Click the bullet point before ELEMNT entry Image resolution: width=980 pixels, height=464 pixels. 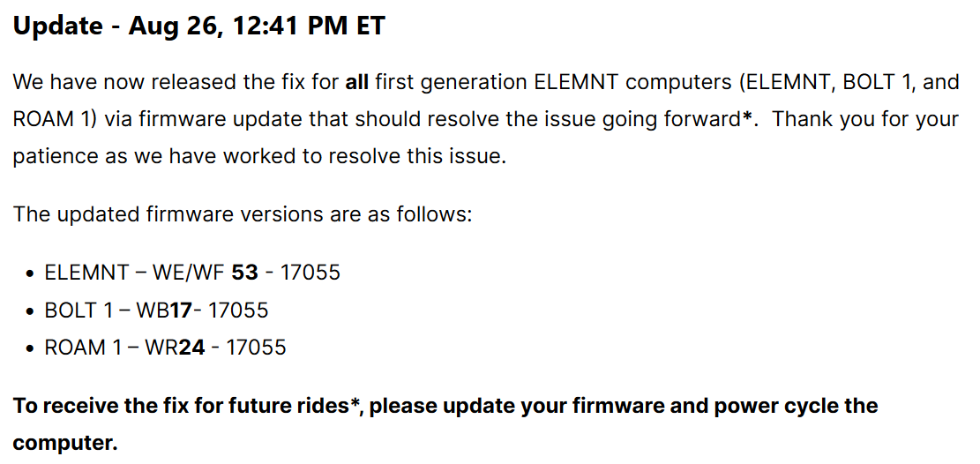(x=29, y=273)
